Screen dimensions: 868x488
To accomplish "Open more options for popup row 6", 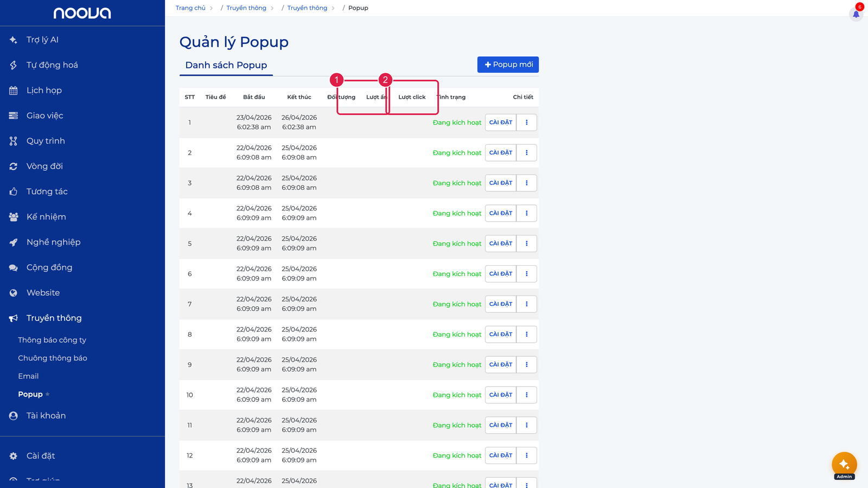I will tap(527, 274).
